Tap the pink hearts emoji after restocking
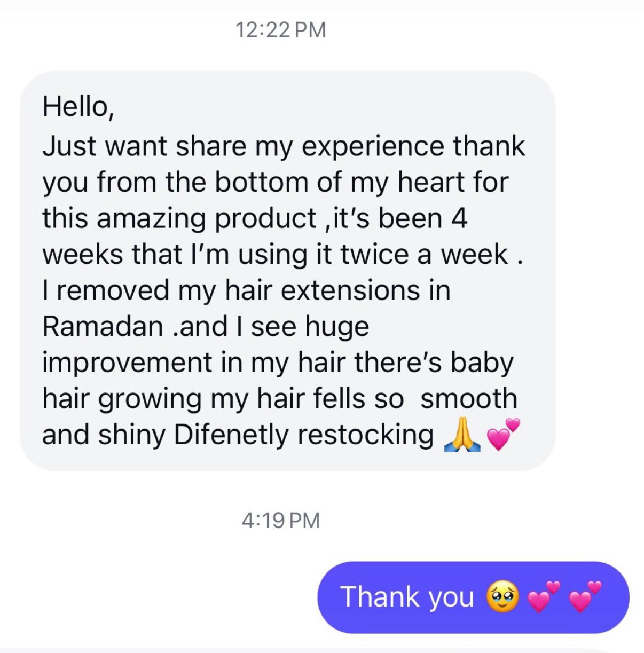The height and width of the screenshot is (653, 644). coord(503,435)
